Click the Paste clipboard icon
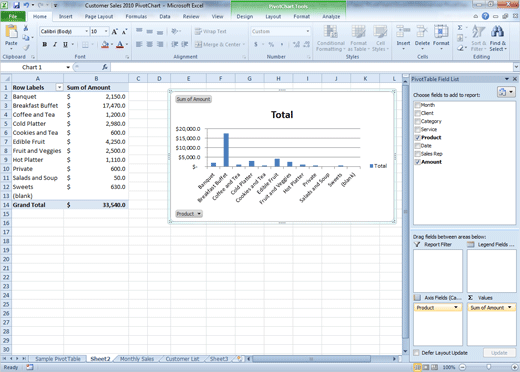The width and height of the screenshot is (520, 372). pyautogui.click(x=11, y=32)
